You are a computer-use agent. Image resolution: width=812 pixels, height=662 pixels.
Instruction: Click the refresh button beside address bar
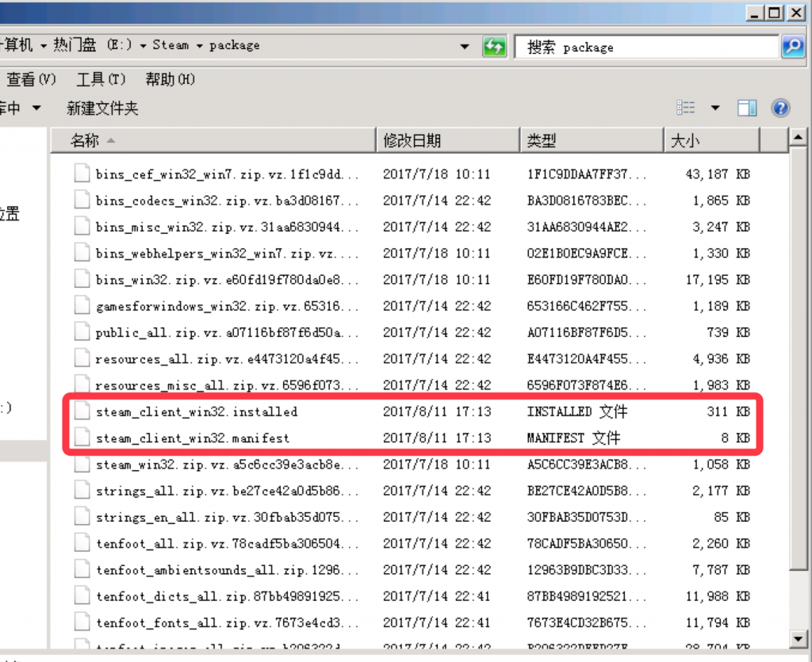tap(495, 47)
